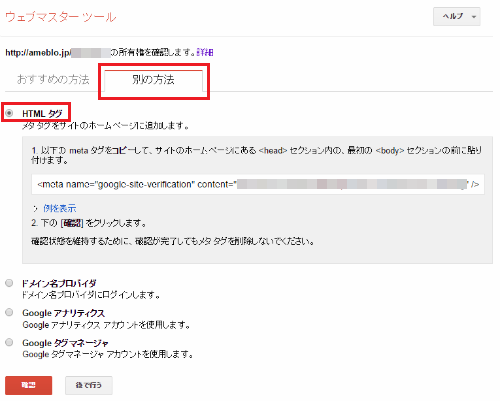Pick the Google タグマネージャ radio option

coord(9,342)
